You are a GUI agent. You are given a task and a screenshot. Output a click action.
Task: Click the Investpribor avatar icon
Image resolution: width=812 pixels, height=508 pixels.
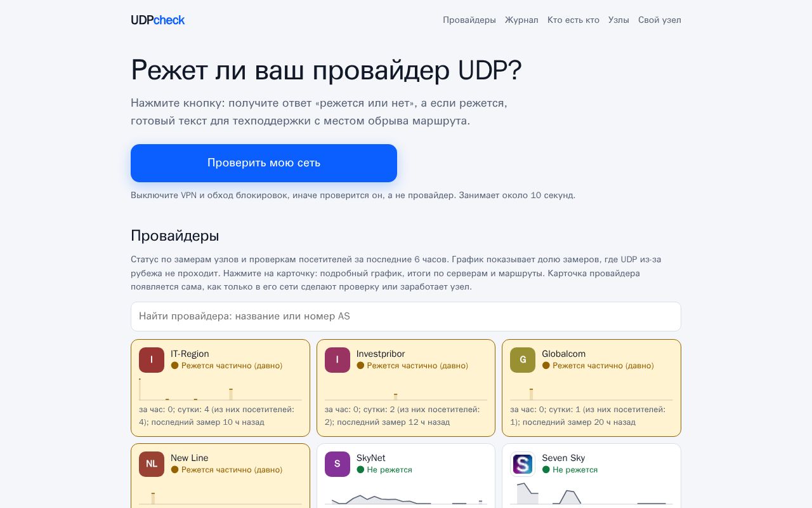point(337,360)
